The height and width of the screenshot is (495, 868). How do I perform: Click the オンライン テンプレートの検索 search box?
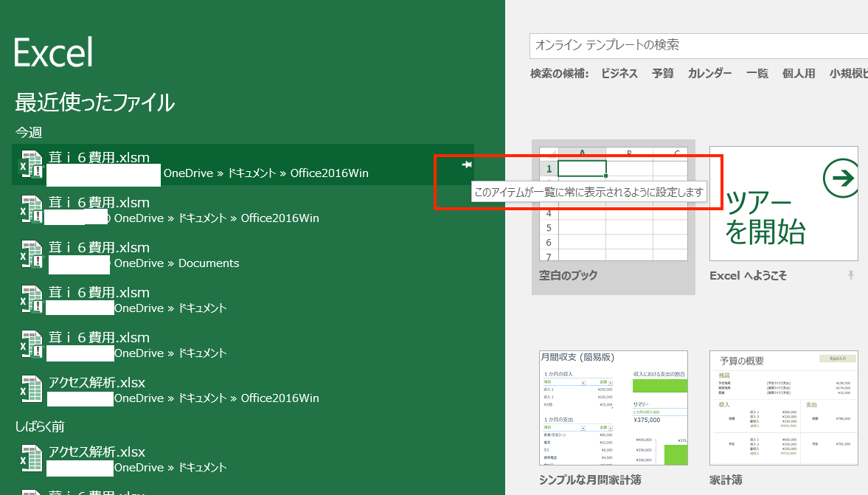click(x=698, y=46)
